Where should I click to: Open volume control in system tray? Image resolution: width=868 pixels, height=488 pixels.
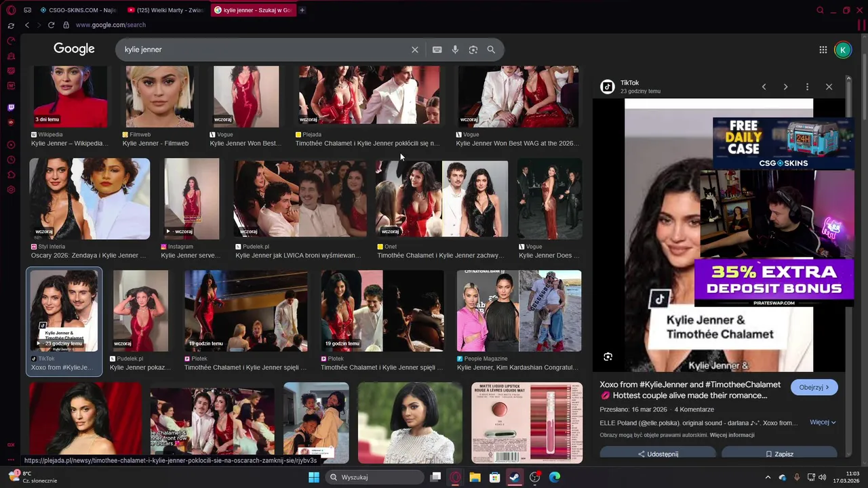pos(822,477)
